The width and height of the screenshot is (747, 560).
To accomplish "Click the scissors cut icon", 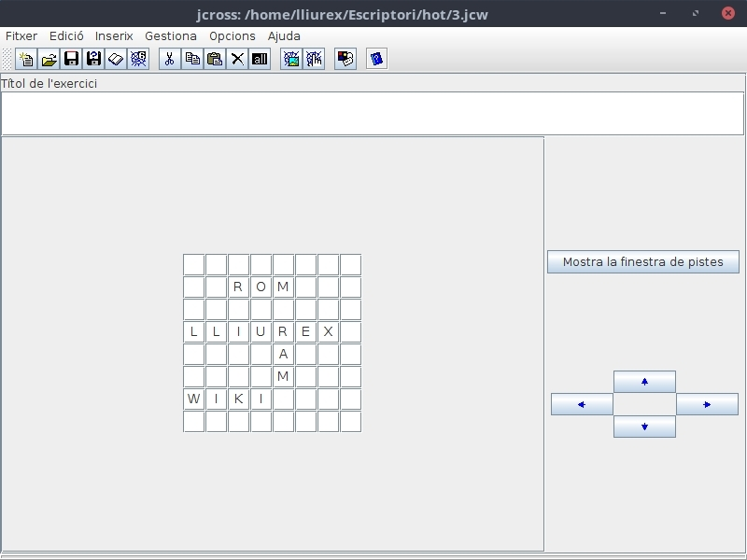I will (169, 59).
